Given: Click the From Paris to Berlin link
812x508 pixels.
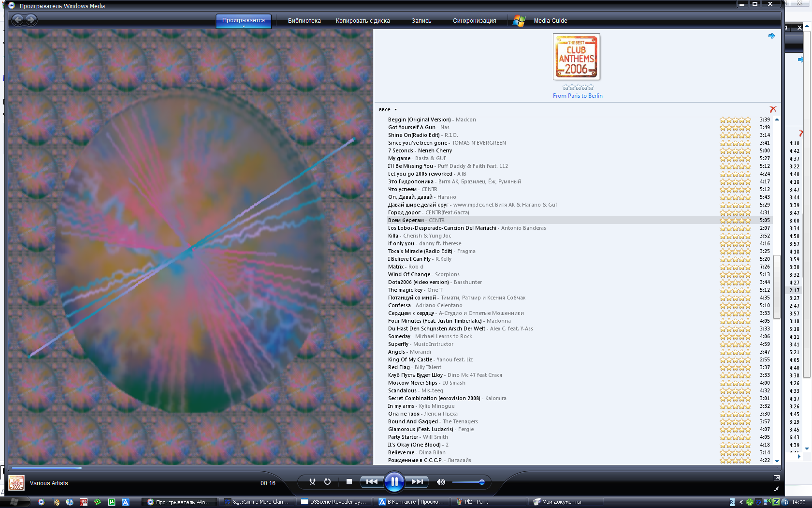Looking at the screenshot, I should (578, 96).
